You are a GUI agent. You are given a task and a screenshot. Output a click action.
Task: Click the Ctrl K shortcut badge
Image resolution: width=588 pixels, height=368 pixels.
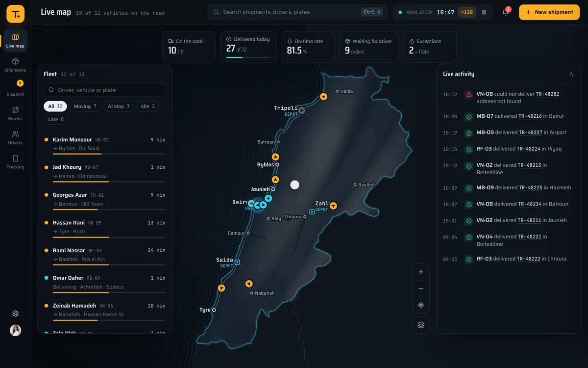tap(372, 12)
